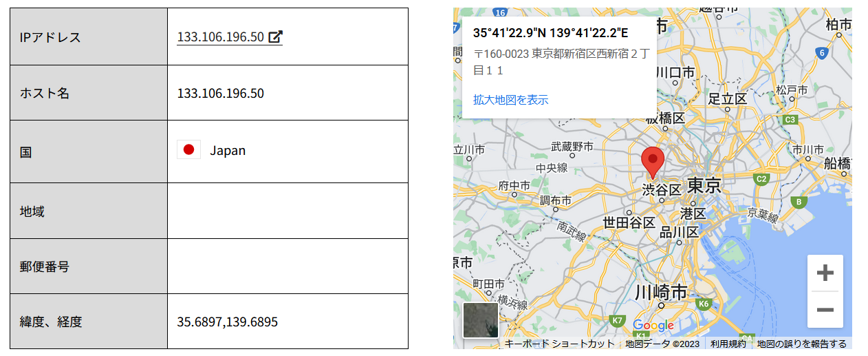Click the 松戸市 label on the map
868x356 pixels.
pyautogui.click(x=792, y=90)
